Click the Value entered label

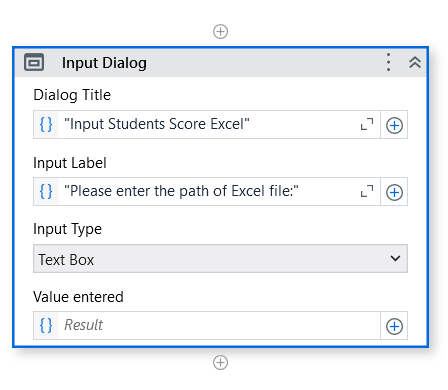click(x=78, y=297)
